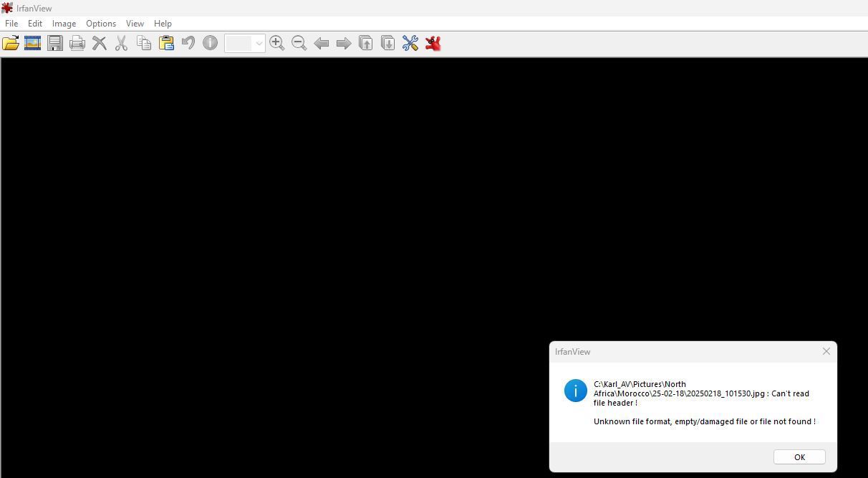Expand the zoom percentage dropdown
Screen dimensions: 868x478
tap(259, 44)
